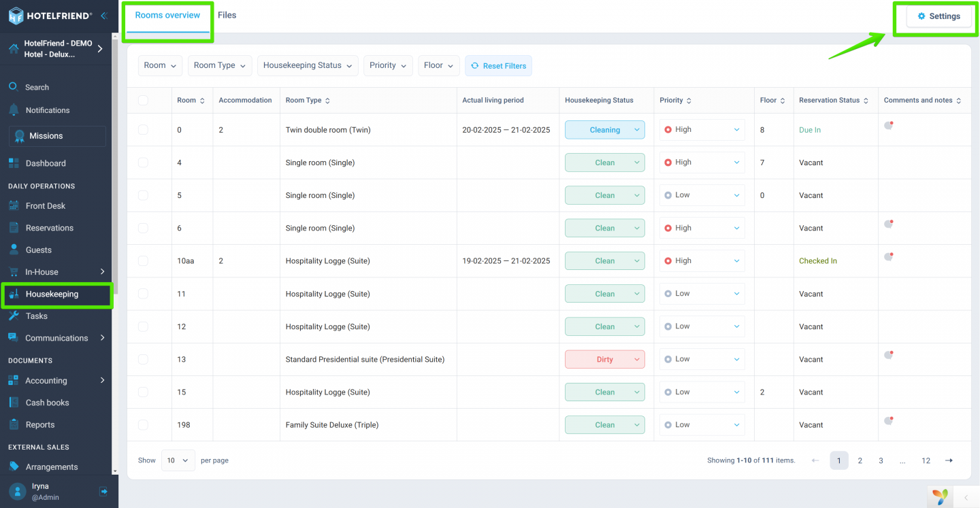Click the Reset Filters button
The height and width of the screenshot is (508, 980).
click(499, 65)
